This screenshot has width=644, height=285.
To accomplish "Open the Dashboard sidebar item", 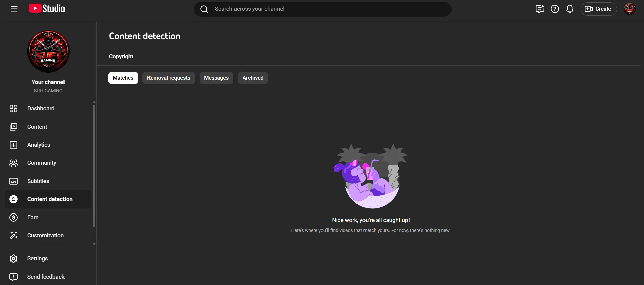I will click(48, 108).
